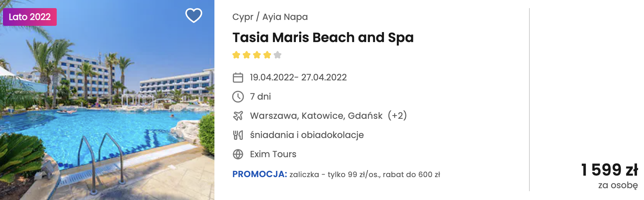Click the PROMOCJA label
644x200 pixels.
click(x=259, y=174)
